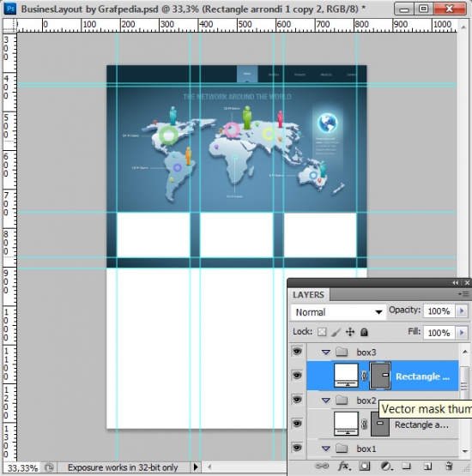
Task: Click the box3 folder icon
Action: tap(342, 352)
